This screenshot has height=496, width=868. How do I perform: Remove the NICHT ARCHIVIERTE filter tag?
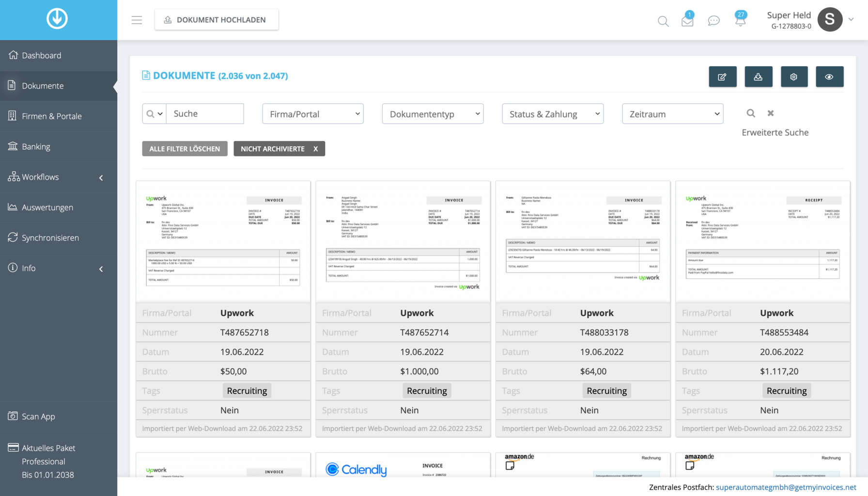point(315,149)
